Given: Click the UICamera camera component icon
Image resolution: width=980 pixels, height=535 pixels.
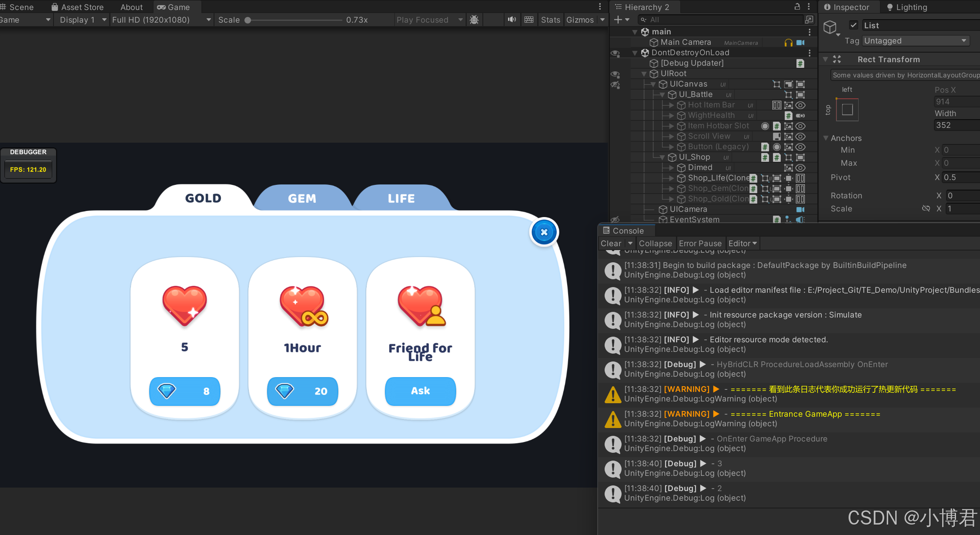Looking at the screenshot, I should click(800, 210).
